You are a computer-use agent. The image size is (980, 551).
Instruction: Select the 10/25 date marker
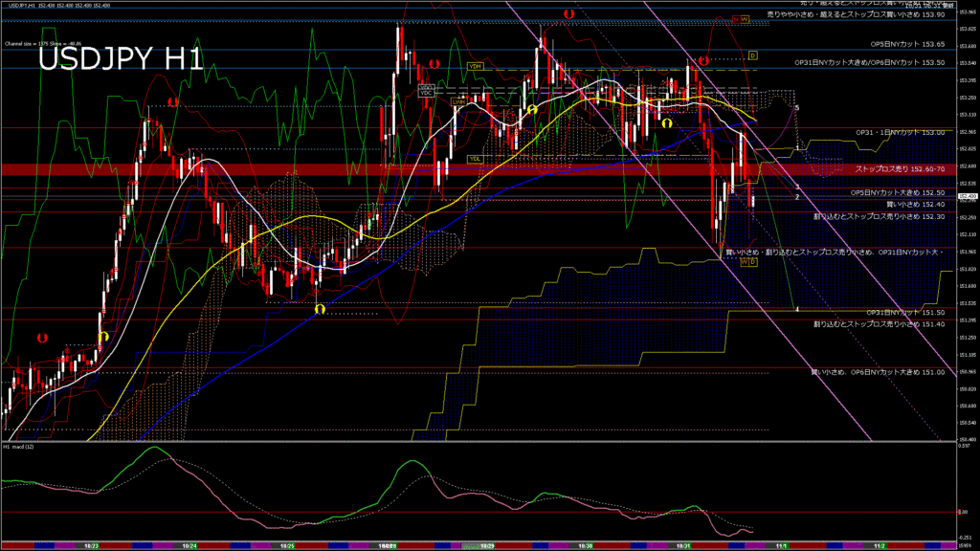pos(287,546)
